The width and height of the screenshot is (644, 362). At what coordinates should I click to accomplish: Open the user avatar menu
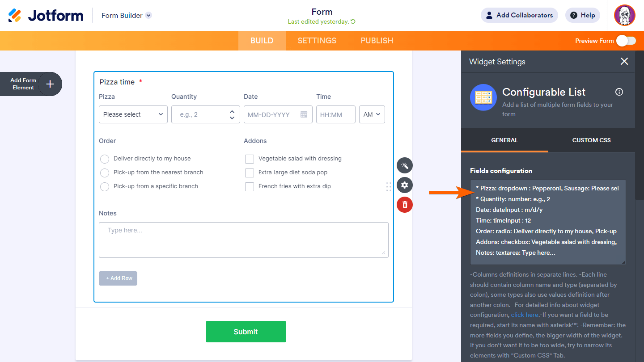[625, 15]
